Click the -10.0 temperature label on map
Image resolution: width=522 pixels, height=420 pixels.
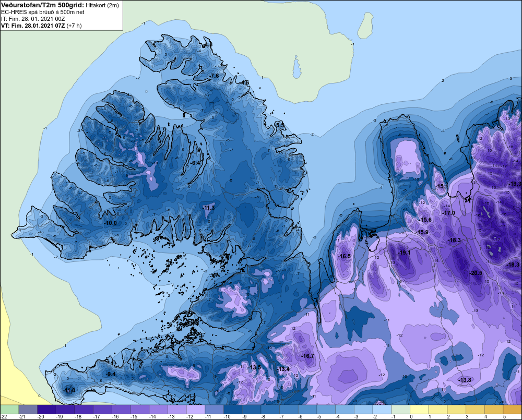[x=111, y=223]
